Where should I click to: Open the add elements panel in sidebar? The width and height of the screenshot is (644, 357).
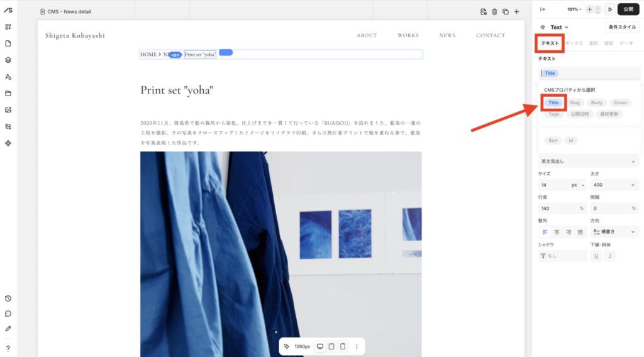tap(8, 27)
